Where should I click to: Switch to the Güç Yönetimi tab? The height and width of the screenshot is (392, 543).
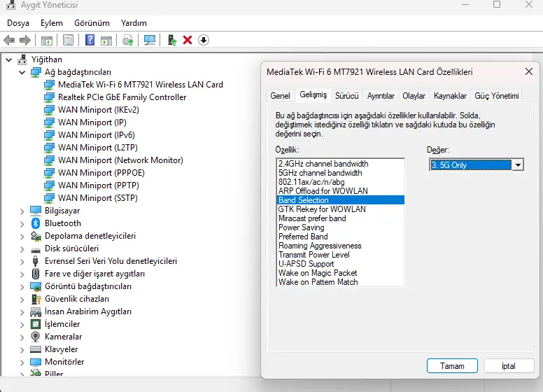pos(497,96)
